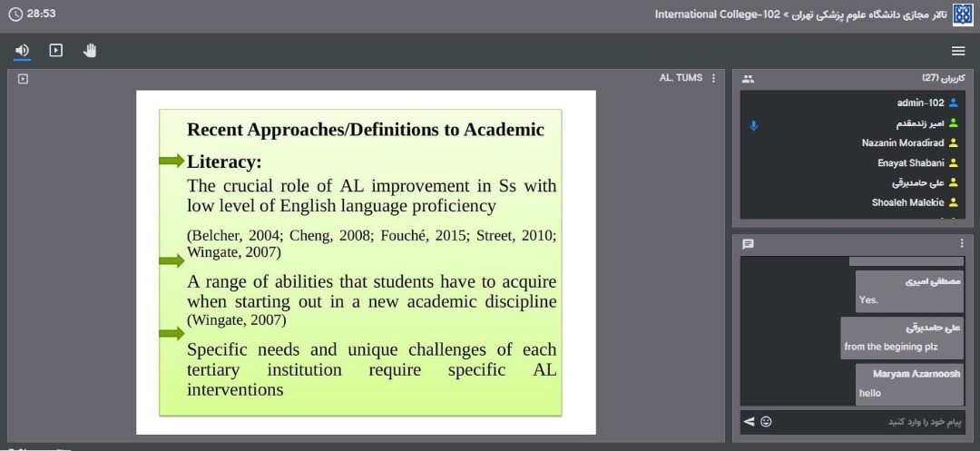Click yellow user icon beside Enayat Shabani

click(953, 163)
